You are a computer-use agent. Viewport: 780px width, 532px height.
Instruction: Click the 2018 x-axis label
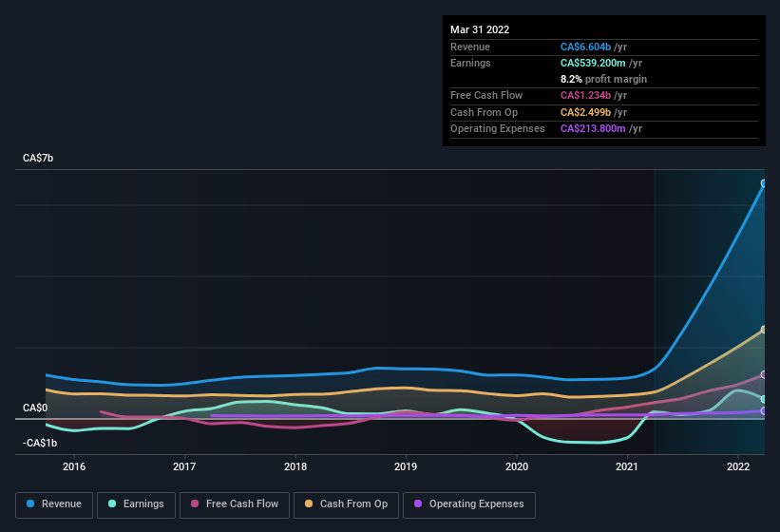[295, 466]
